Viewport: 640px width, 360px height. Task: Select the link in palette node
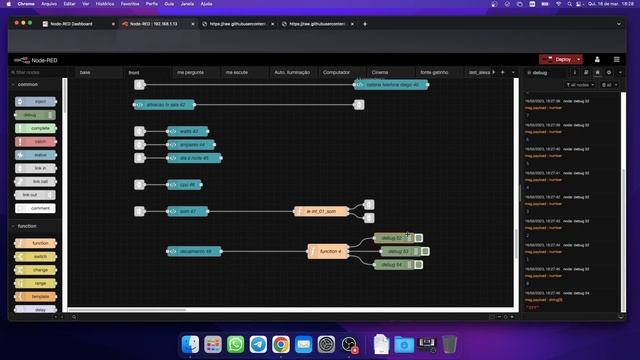[x=36, y=168]
